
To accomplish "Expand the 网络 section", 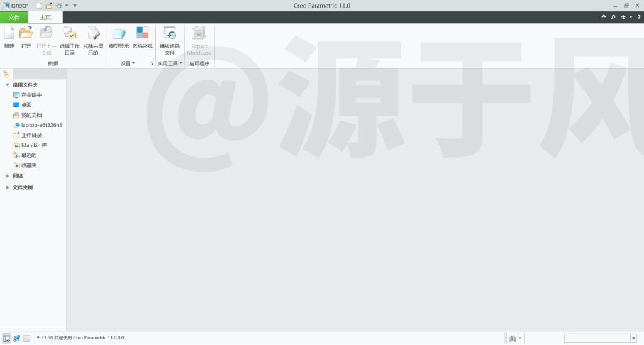I will pyautogui.click(x=8, y=176).
